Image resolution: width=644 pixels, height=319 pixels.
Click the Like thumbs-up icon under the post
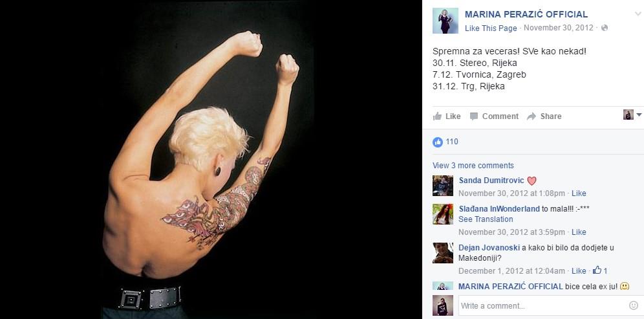437,116
